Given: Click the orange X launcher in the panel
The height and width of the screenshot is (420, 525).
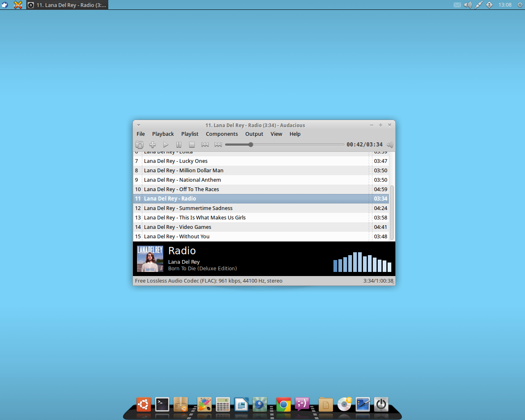Looking at the screenshot, I should click(18, 5).
